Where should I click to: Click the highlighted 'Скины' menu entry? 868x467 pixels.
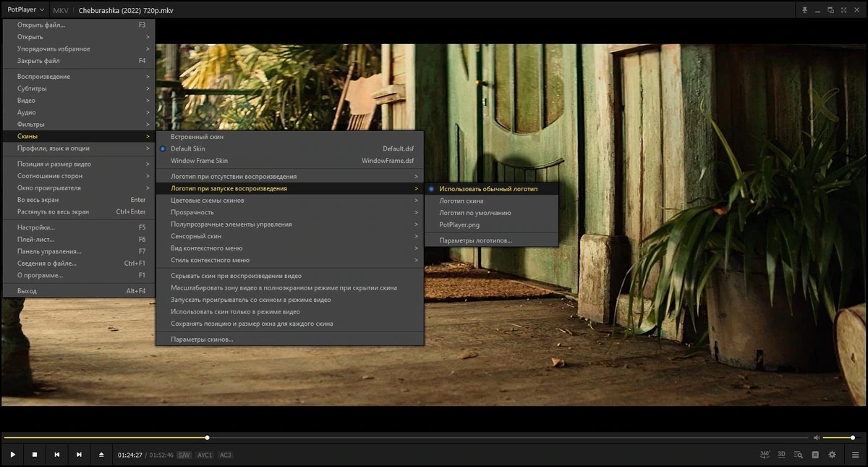[x=78, y=136]
